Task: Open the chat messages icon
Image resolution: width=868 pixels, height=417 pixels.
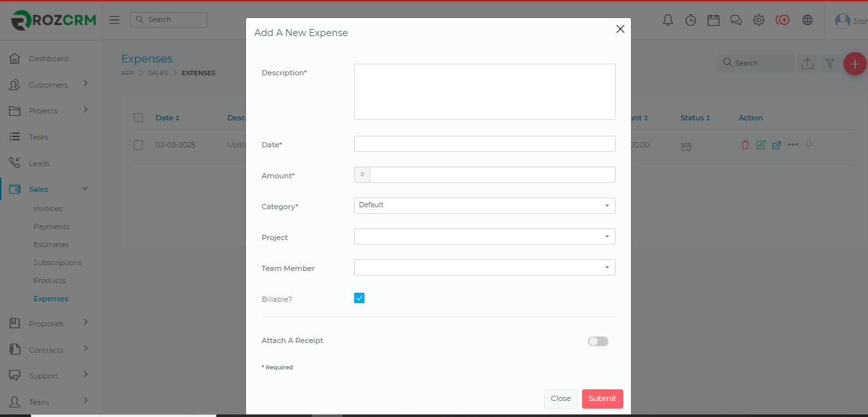Action: pyautogui.click(x=736, y=20)
